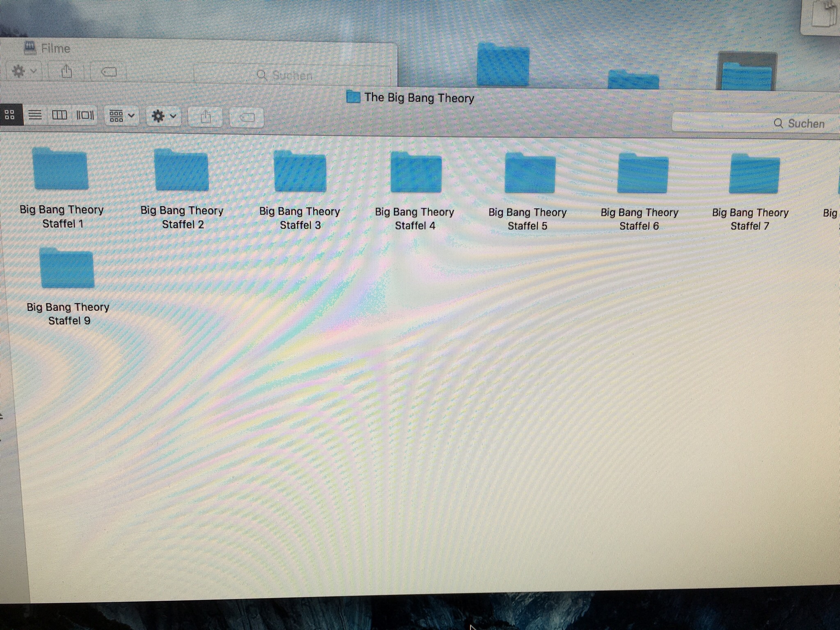The width and height of the screenshot is (840, 630).
Task: Select the middle blue folder on the desktop
Action: tap(633, 79)
